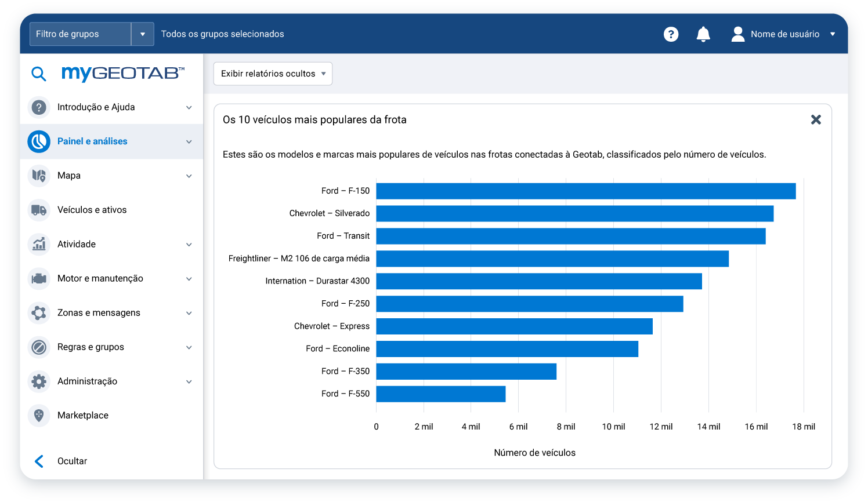Screen dimensions: 868x502
Task: Click the Internation – Durastar 4300 bar
Action: (539, 281)
